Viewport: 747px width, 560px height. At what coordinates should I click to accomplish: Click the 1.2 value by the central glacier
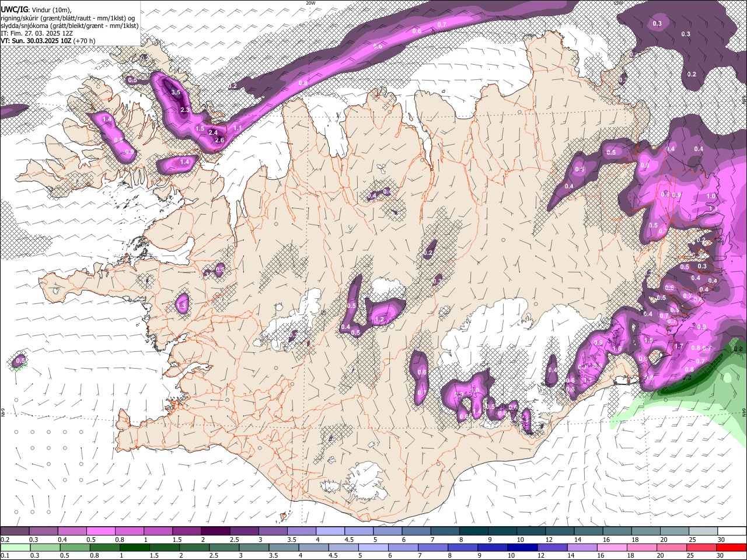coord(379,319)
